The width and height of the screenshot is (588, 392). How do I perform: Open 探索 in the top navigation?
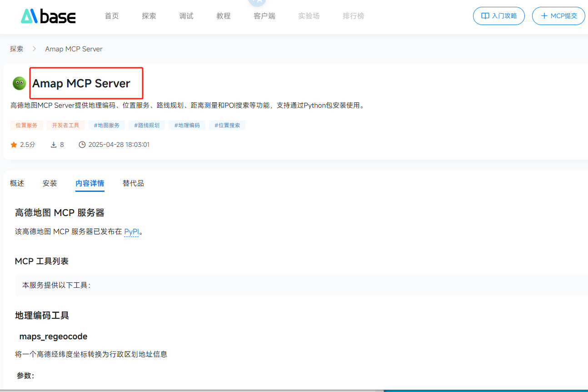149,16
